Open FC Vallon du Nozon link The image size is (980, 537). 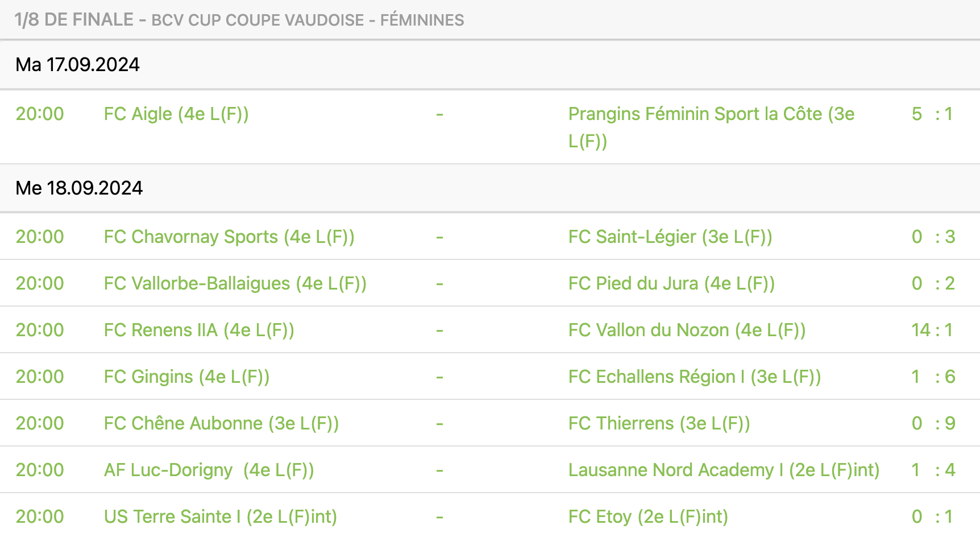pos(687,330)
